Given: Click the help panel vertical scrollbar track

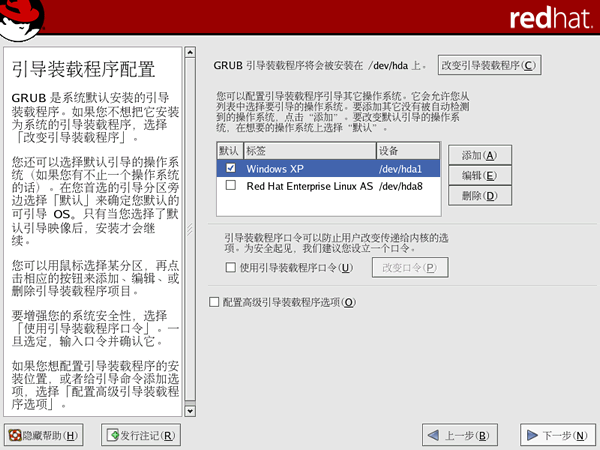Looking at the screenshot, I should click(190, 230).
